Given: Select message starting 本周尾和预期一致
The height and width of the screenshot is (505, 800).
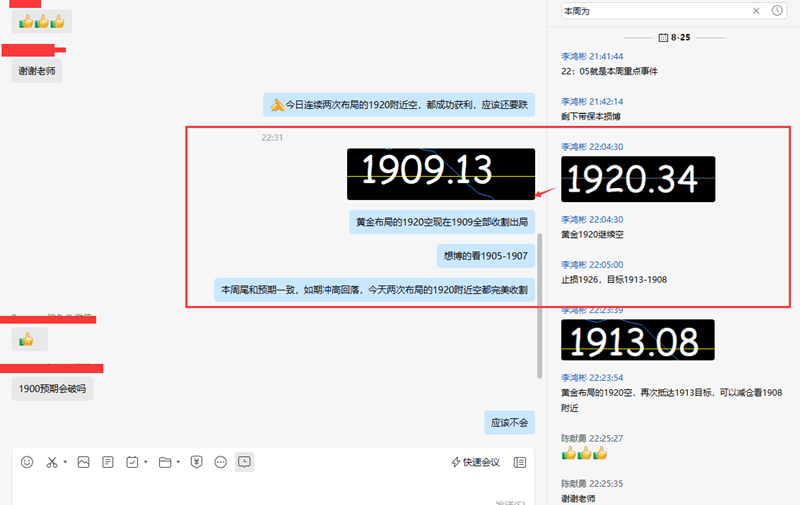Looking at the screenshot, I should pyautogui.click(x=374, y=290).
